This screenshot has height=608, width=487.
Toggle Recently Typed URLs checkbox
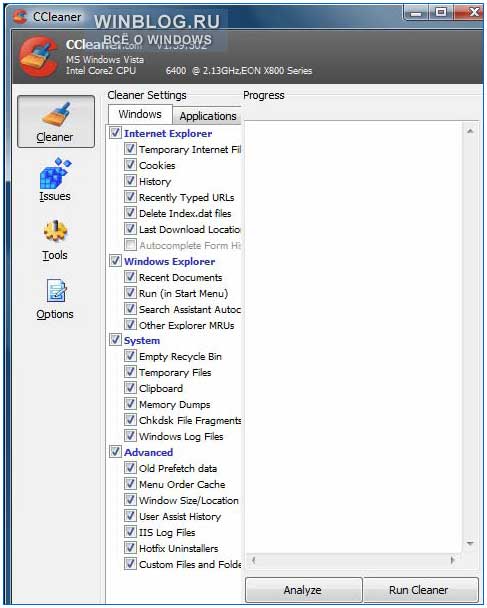click(130, 197)
